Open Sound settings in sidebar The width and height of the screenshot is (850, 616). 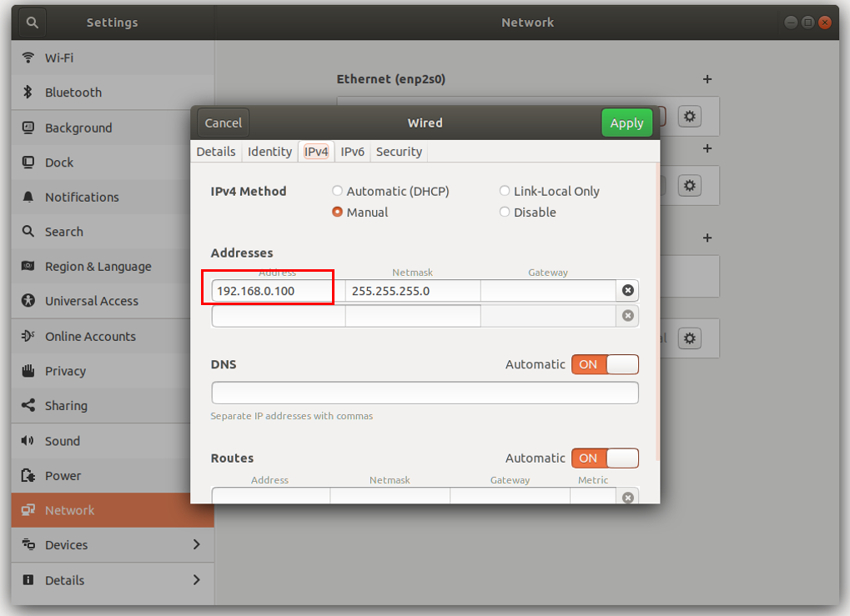[x=113, y=441]
